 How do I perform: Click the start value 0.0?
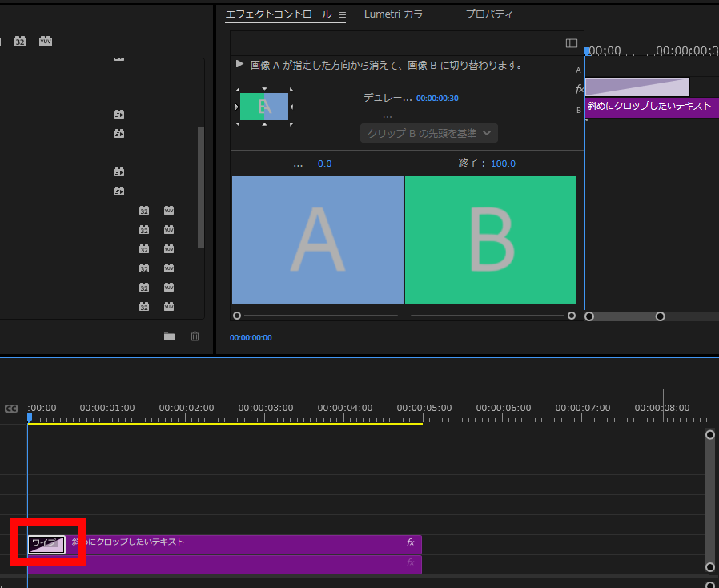(x=324, y=163)
